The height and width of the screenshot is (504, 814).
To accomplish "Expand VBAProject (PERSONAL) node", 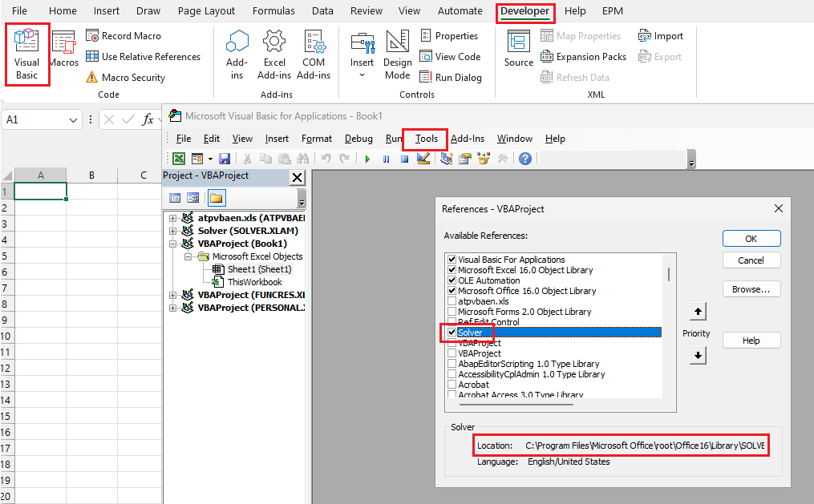I will click(173, 308).
